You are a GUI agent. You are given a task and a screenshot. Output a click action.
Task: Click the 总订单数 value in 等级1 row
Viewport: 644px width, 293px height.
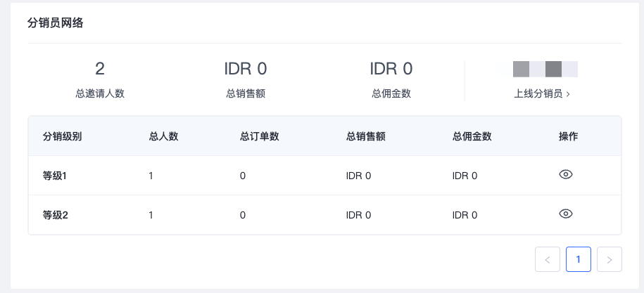(x=243, y=176)
